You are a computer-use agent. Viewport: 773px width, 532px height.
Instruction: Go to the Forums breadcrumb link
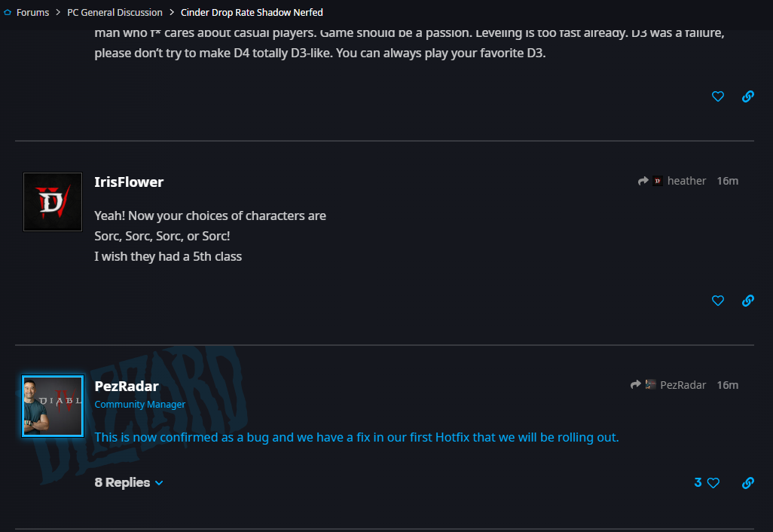click(x=32, y=12)
